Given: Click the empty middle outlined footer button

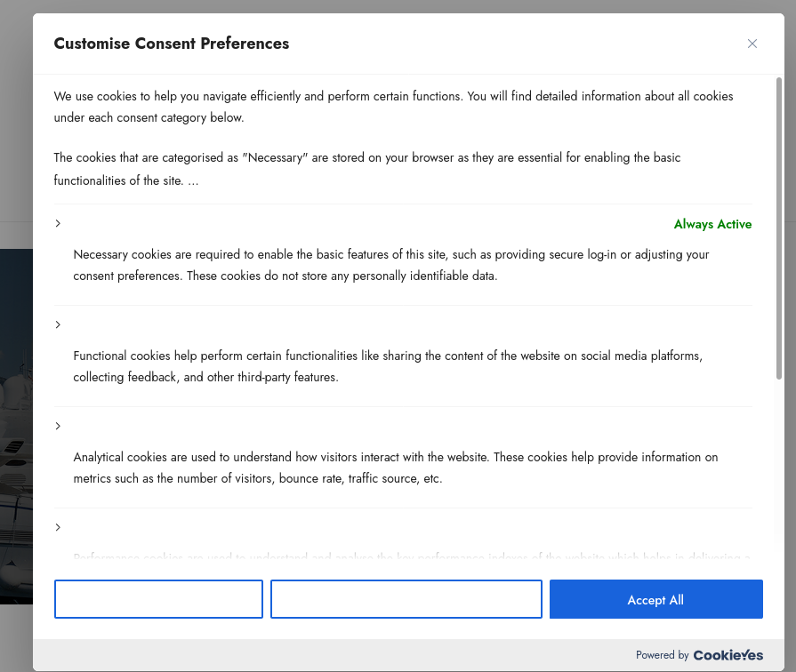Looking at the screenshot, I should [406, 599].
